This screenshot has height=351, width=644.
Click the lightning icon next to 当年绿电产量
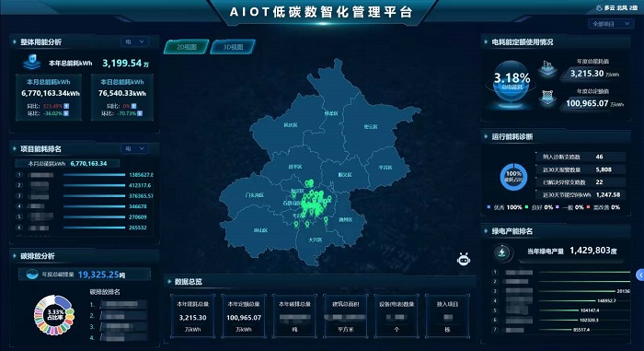coord(502,252)
